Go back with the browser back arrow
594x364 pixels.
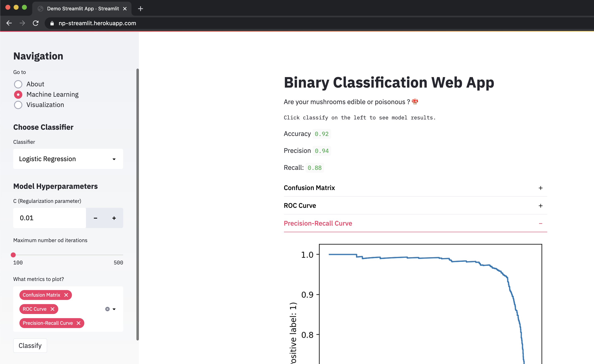[9, 23]
